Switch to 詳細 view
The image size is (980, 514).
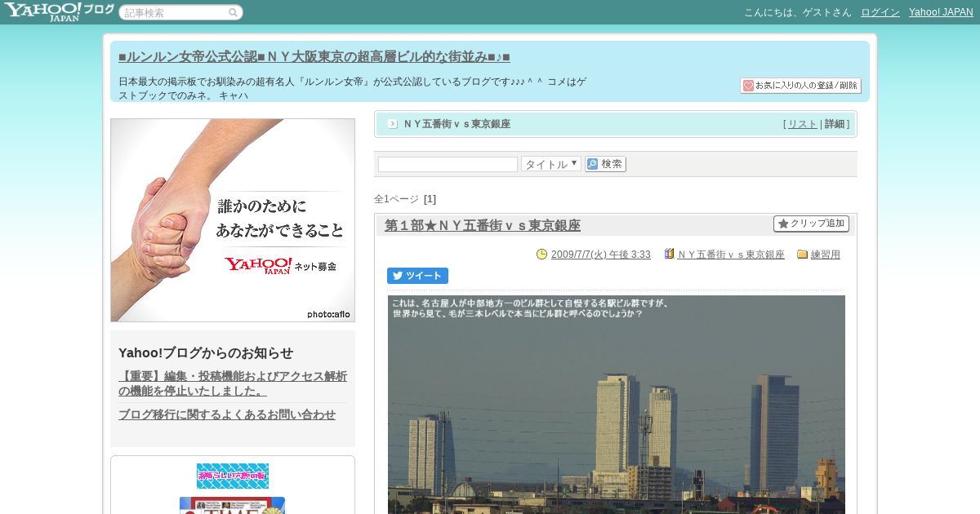pos(835,124)
